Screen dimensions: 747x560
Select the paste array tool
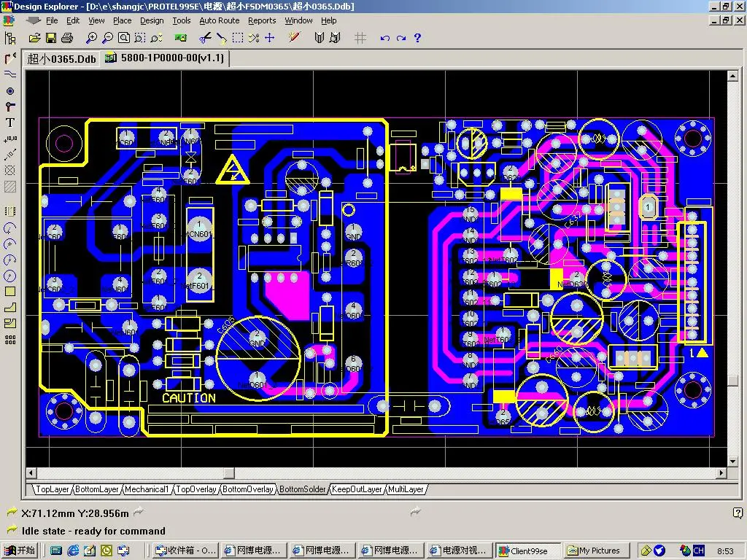pos(10,340)
